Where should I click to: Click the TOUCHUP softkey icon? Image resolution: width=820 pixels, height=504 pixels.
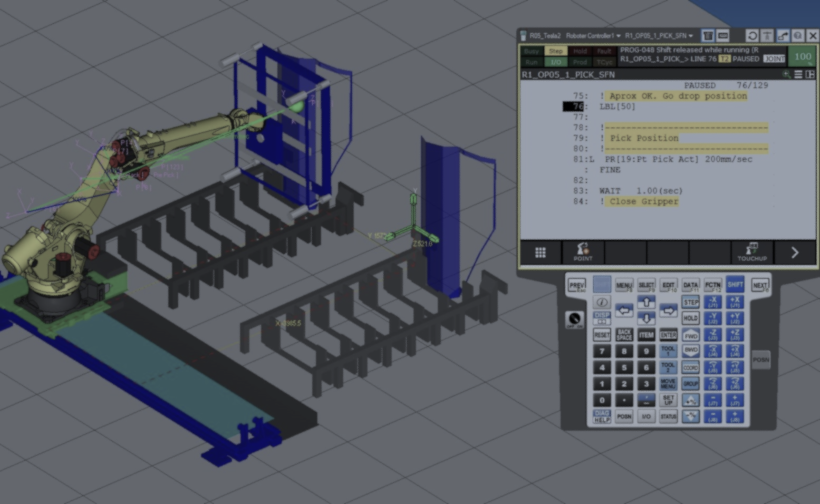coord(752,251)
